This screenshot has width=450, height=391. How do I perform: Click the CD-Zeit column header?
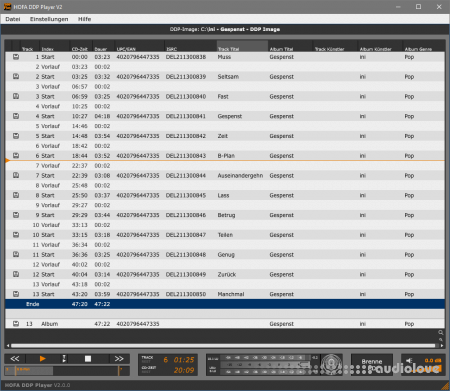[81, 46]
